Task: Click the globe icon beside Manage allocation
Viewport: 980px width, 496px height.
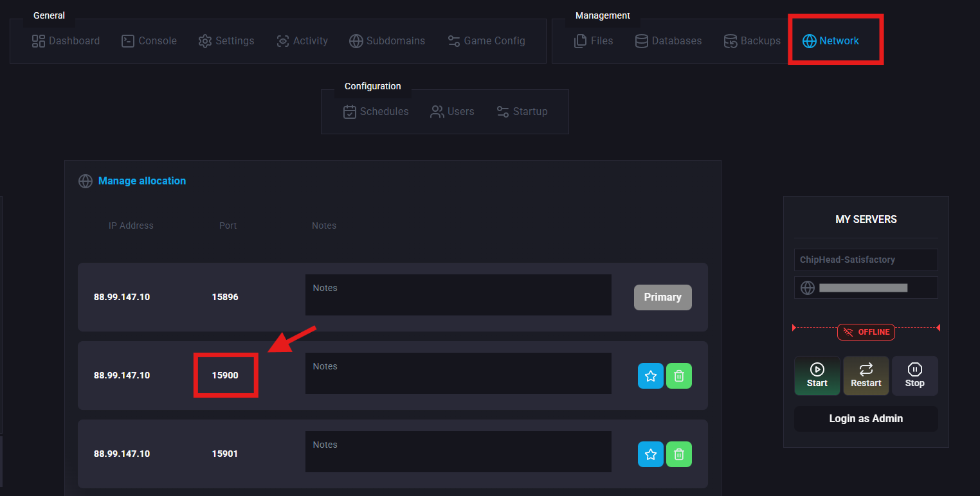Action: [x=86, y=181]
